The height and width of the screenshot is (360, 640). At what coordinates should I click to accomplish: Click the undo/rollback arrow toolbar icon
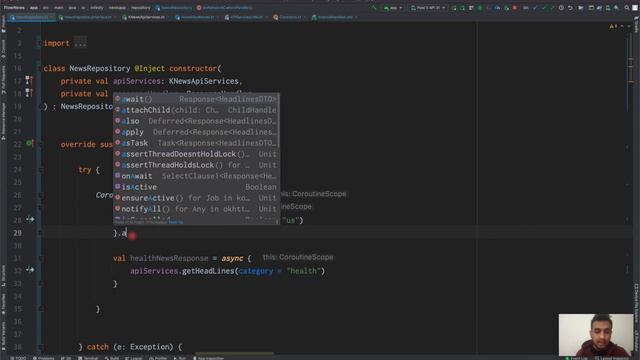[570, 8]
